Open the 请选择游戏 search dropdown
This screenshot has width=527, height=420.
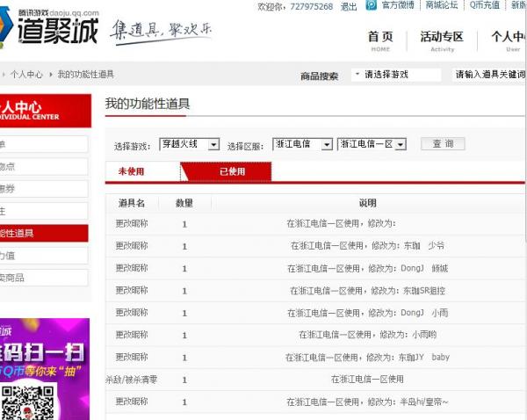(396, 75)
